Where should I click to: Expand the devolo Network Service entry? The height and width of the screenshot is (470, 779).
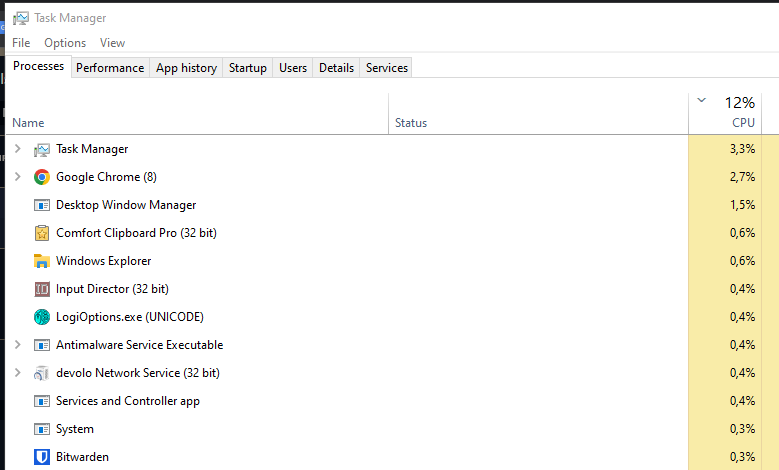point(16,373)
